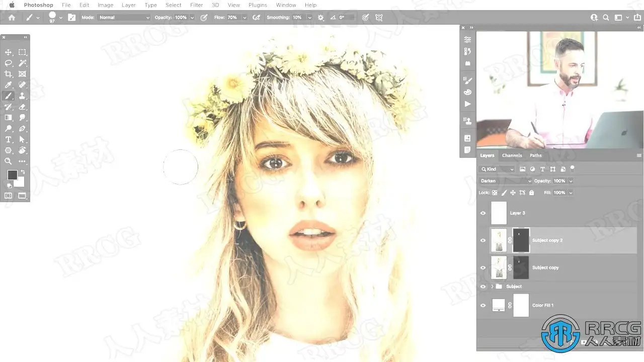
Task: Switch to the Paths tab
Action: (536, 155)
